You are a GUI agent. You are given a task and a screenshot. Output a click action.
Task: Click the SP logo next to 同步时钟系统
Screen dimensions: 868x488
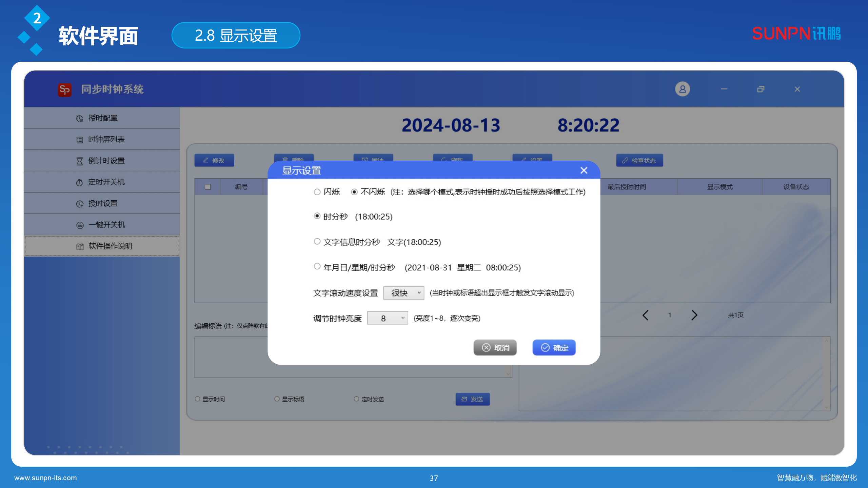(64, 89)
